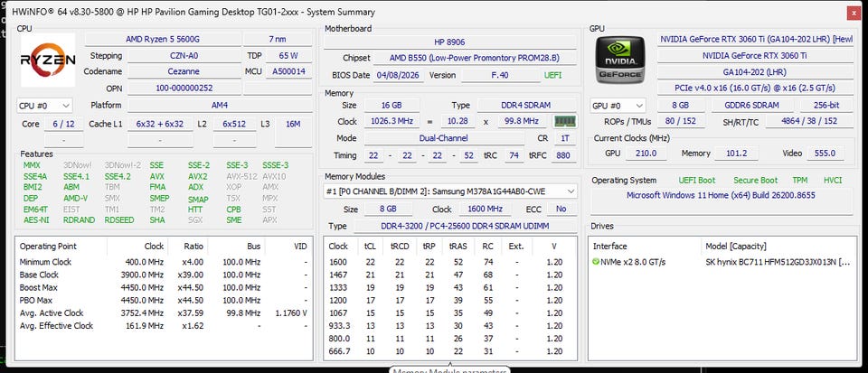This screenshot has width=868, height=373.
Task: Click the UEFI Boot label
Action: point(697,180)
